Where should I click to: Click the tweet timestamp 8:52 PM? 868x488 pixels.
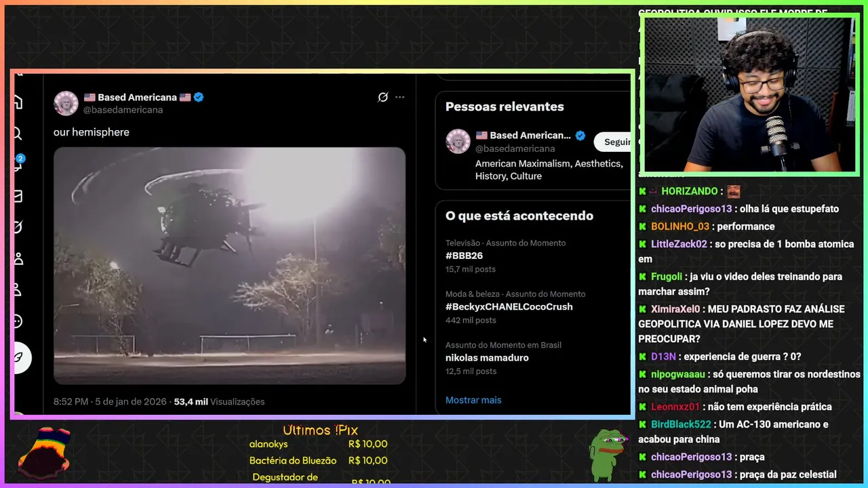[x=71, y=401]
